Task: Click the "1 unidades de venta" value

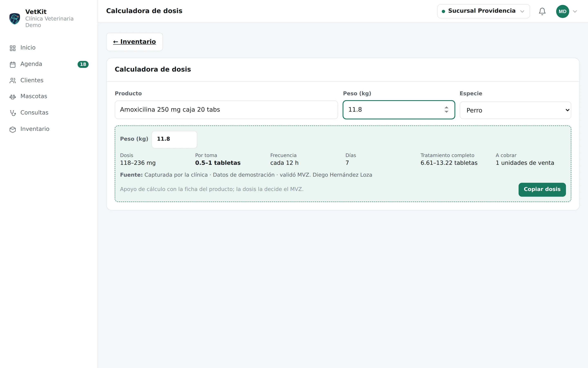Action: click(x=525, y=163)
